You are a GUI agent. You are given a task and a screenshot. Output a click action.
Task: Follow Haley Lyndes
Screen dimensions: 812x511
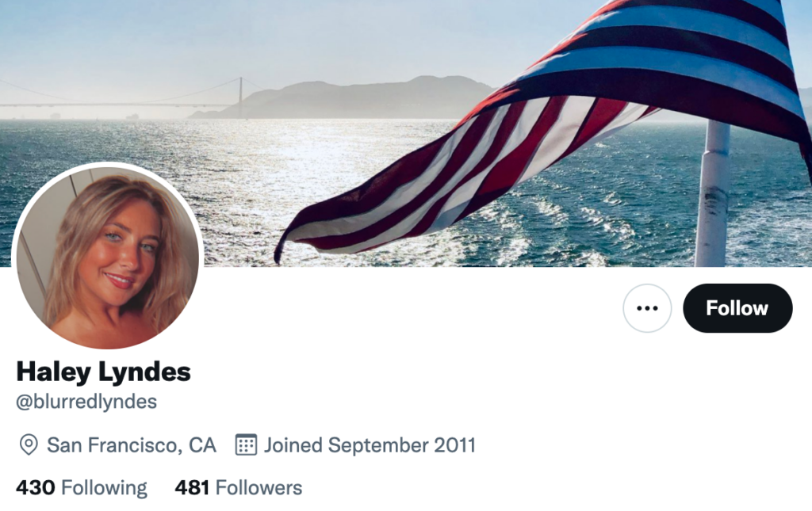[737, 308]
